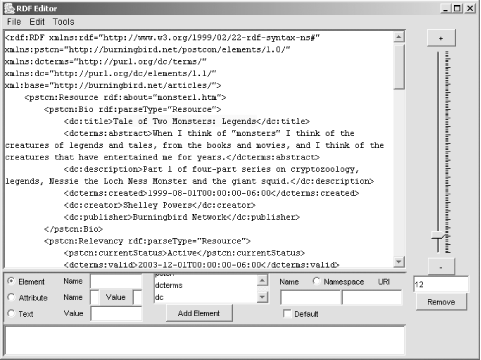Click the namespace list scroll down arrow
This screenshot has height=360, width=481.
tap(262, 297)
